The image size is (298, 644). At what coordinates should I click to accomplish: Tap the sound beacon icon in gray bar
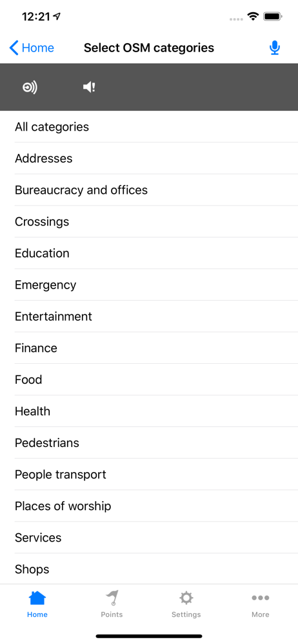30,87
